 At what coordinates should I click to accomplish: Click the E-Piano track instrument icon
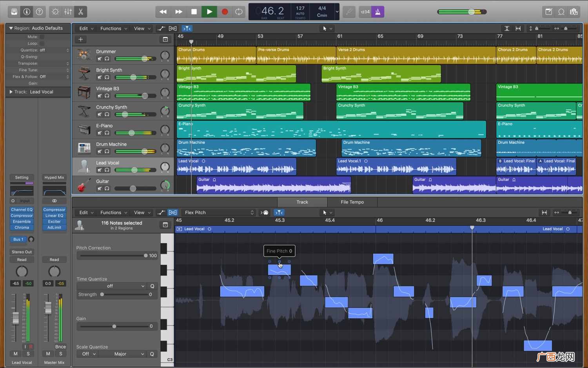84,129
